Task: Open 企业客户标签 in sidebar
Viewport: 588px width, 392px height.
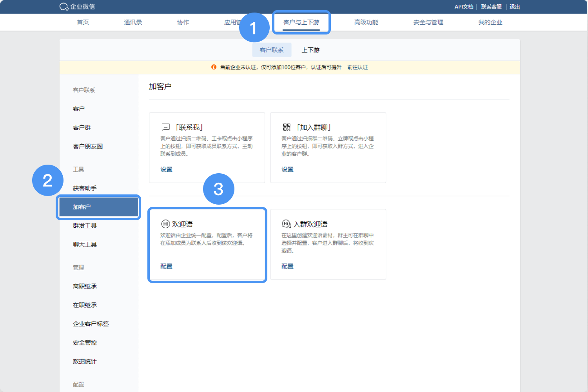Action: 91,324
